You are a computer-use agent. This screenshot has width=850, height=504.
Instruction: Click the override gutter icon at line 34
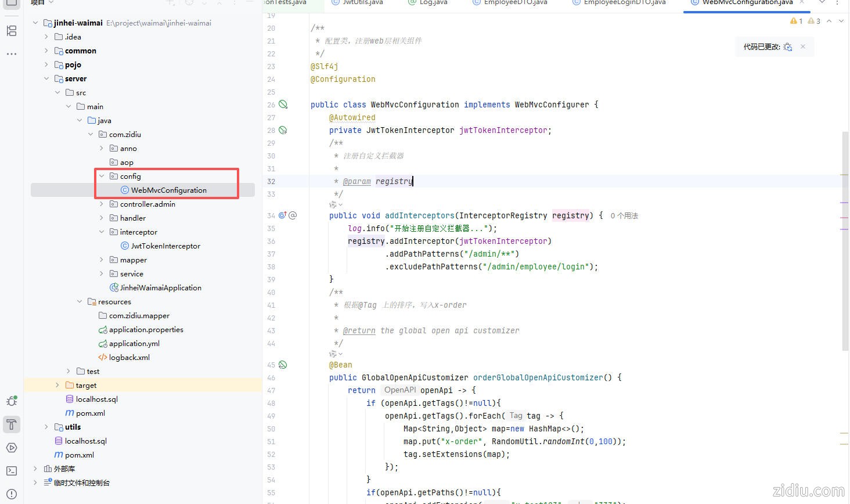coord(283,215)
